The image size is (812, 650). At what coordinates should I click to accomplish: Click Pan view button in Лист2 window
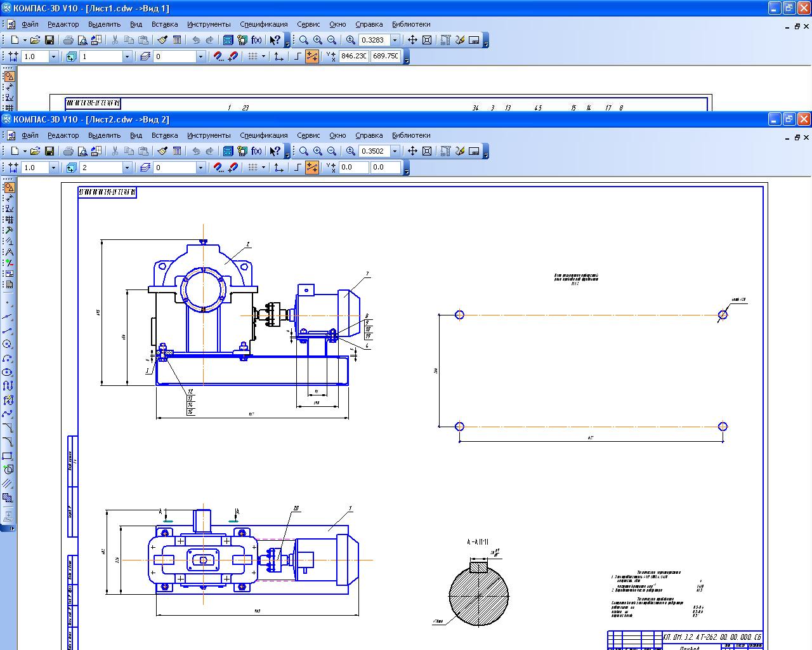412,151
